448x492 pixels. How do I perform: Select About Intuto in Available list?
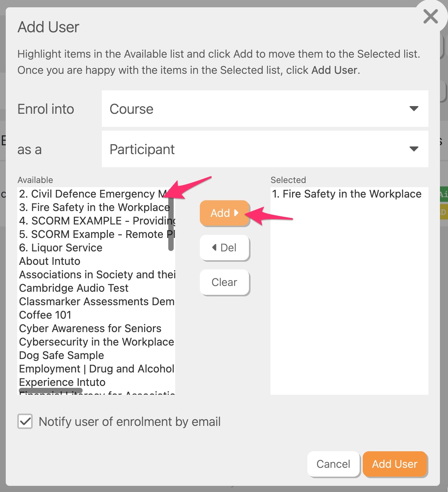(50, 261)
